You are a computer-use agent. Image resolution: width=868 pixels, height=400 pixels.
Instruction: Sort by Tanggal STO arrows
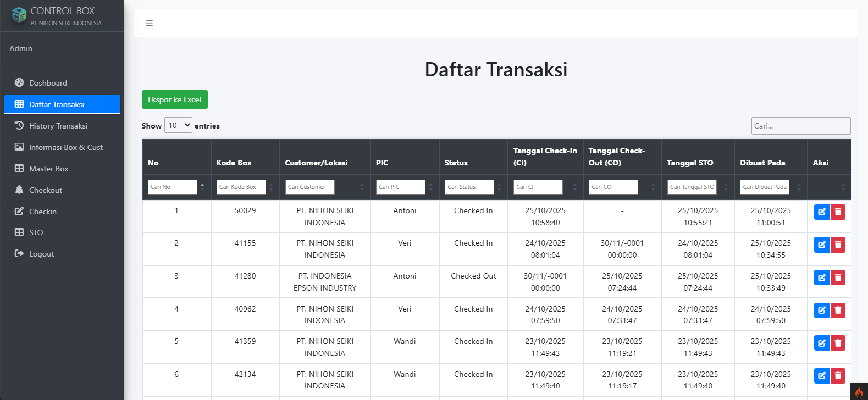tap(726, 187)
